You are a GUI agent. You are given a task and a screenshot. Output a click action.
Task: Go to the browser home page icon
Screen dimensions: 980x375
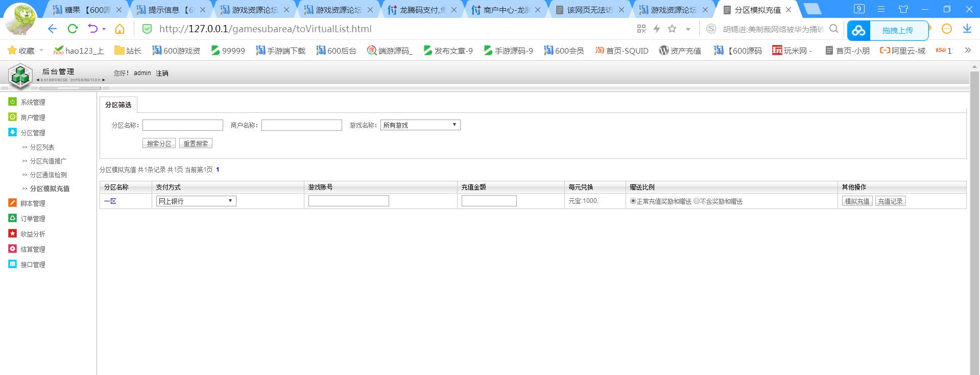(x=119, y=29)
